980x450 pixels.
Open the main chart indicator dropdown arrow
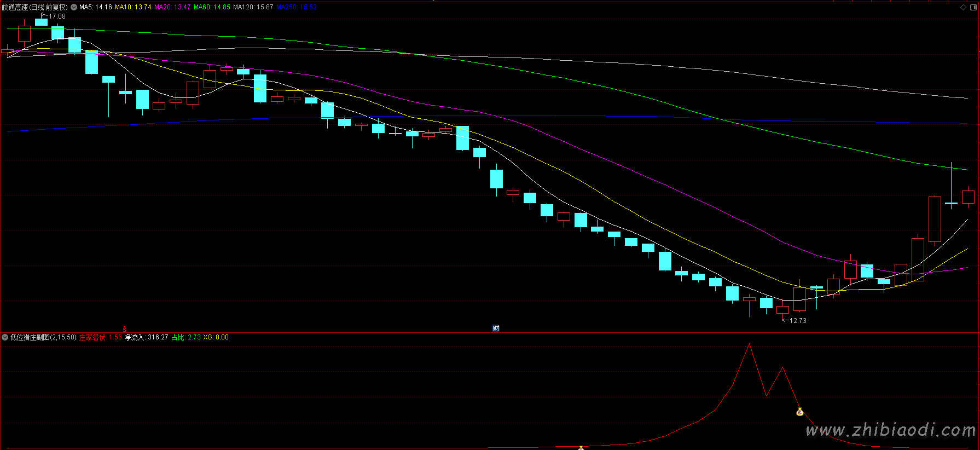[74, 7]
